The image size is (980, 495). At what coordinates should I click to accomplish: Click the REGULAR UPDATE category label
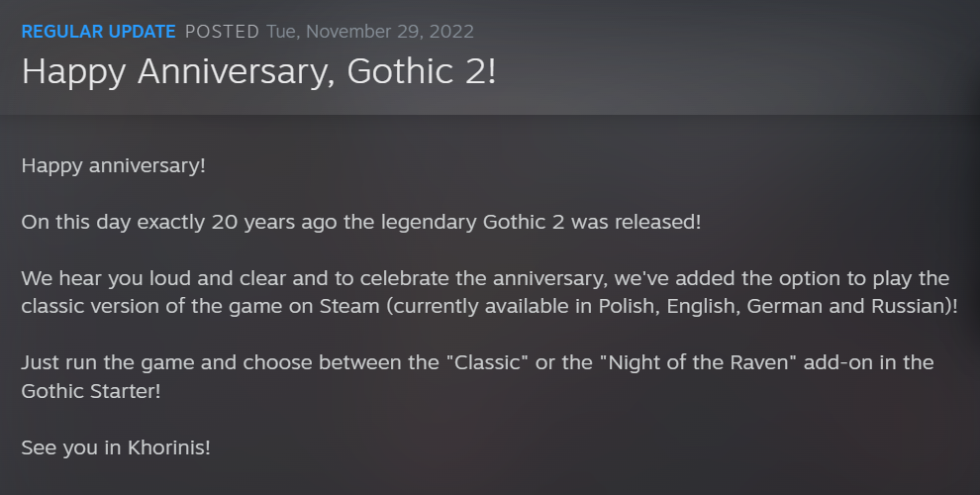pos(99,32)
